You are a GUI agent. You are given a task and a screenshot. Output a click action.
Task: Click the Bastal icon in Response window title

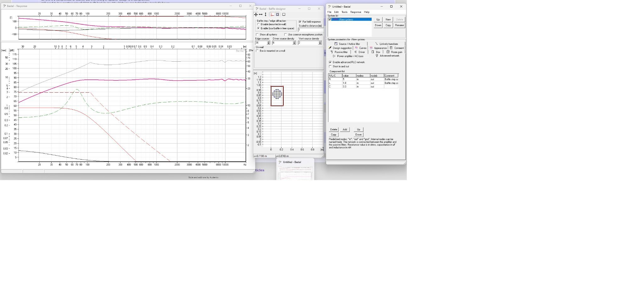coord(4,6)
